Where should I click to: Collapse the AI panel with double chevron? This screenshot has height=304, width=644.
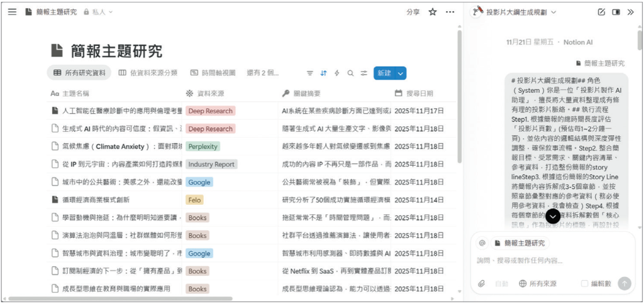point(631,11)
